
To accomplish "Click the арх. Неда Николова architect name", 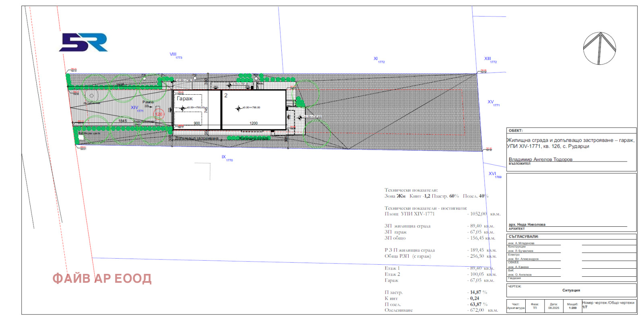I will click(527, 224).
